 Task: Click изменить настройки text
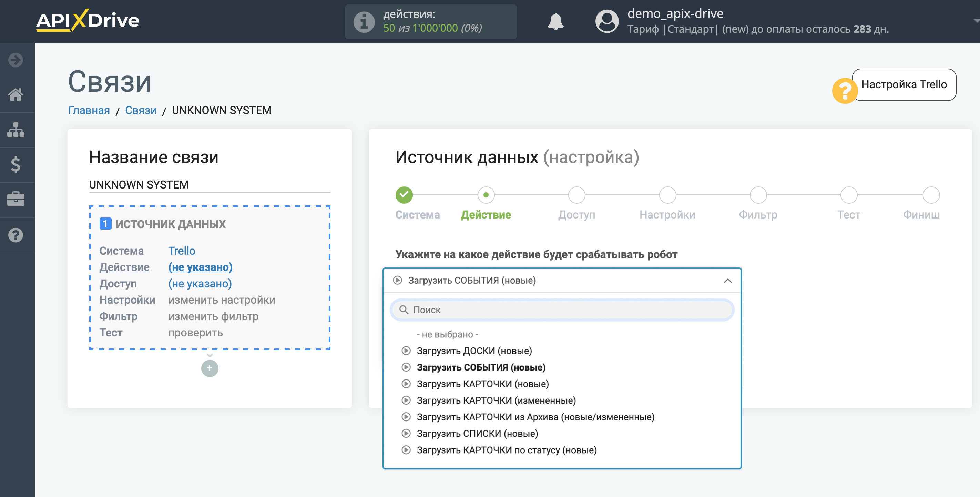222,300
